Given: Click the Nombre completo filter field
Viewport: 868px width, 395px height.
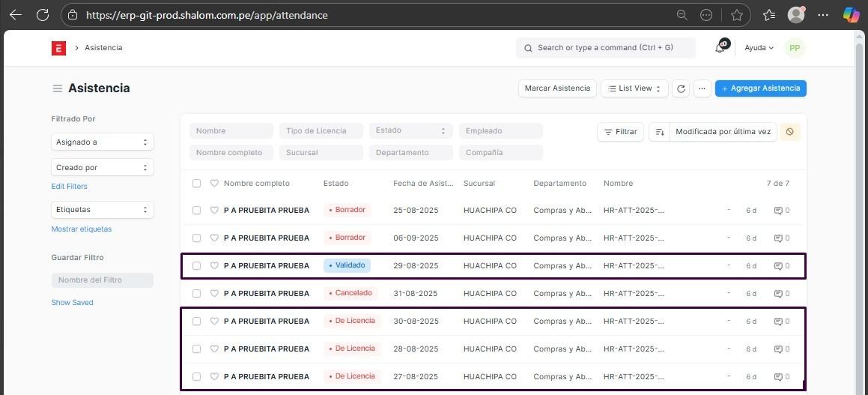Looking at the screenshot, I should pos(231,153).
